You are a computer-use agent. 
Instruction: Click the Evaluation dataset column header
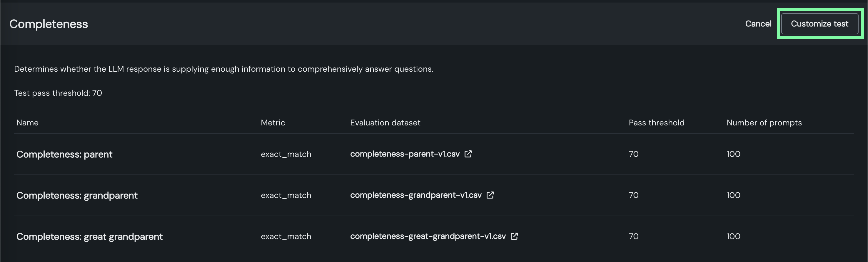pos(385,122)
